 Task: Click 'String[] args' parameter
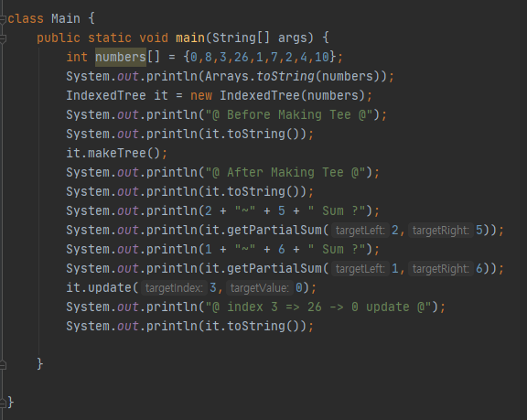259,38
